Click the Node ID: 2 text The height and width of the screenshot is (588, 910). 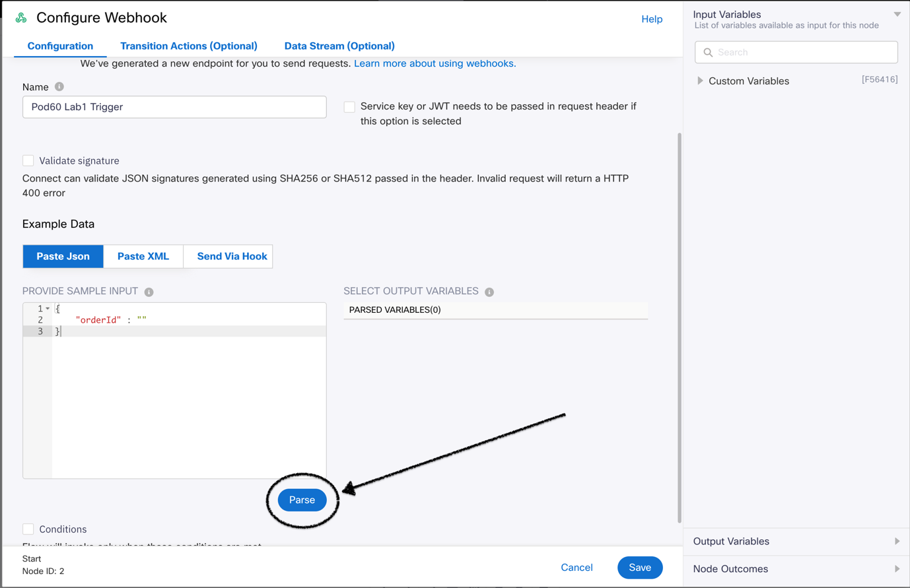pyautogui.click(x=44, y=571)
